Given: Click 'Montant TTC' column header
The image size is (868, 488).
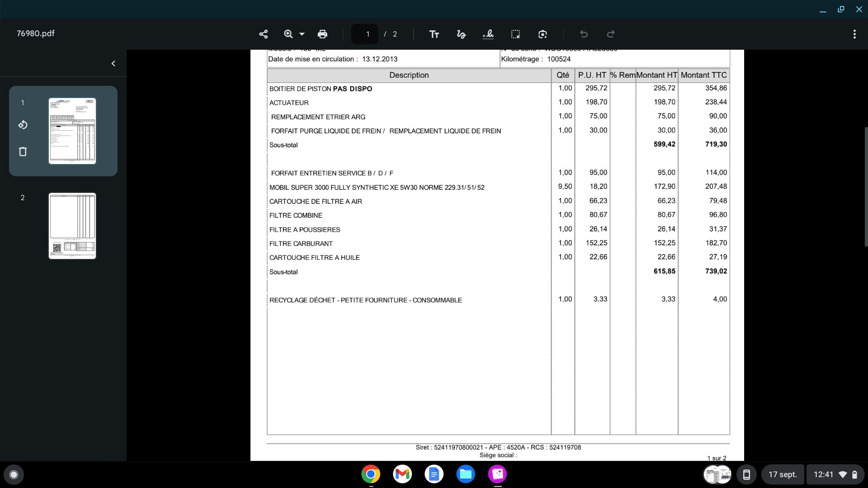Looking at the screenshot, I should tap(703, 75).
